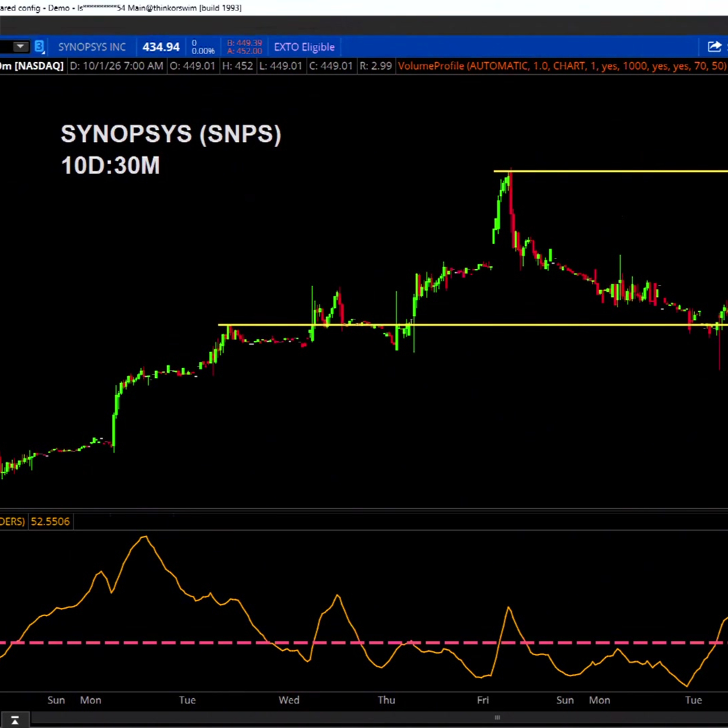Click the close value C: 449.01
This screenshot has width=728, height=728.
[x=331, y=66]
